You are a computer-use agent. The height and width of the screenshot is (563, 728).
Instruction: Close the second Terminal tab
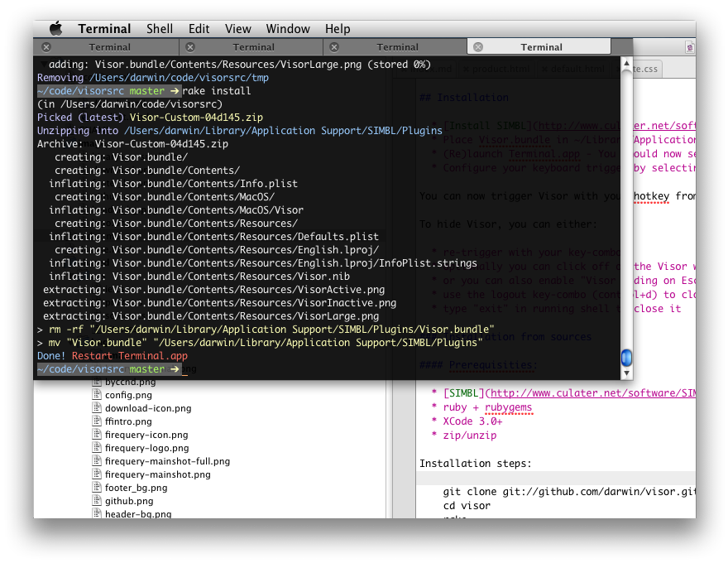pos(190,47)
